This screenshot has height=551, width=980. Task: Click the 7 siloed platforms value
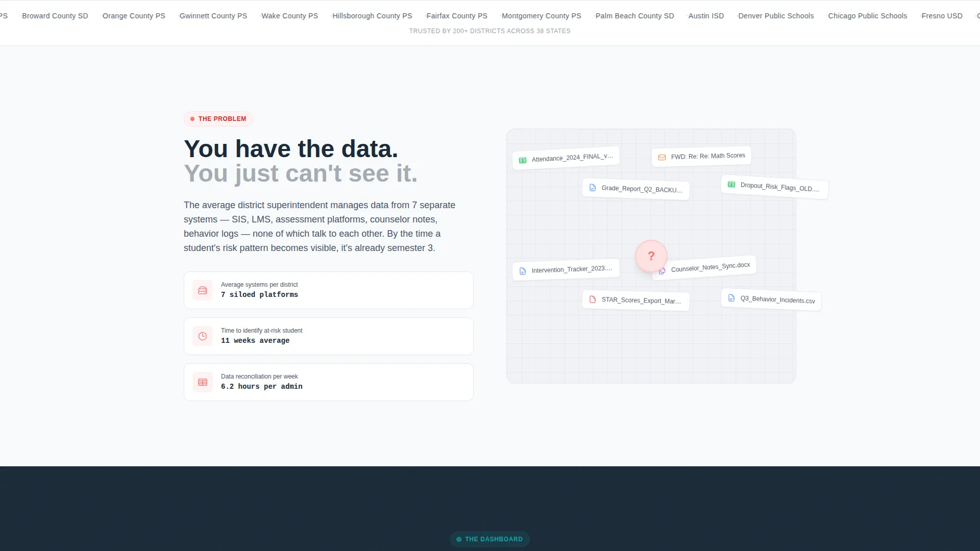[259, 295]
